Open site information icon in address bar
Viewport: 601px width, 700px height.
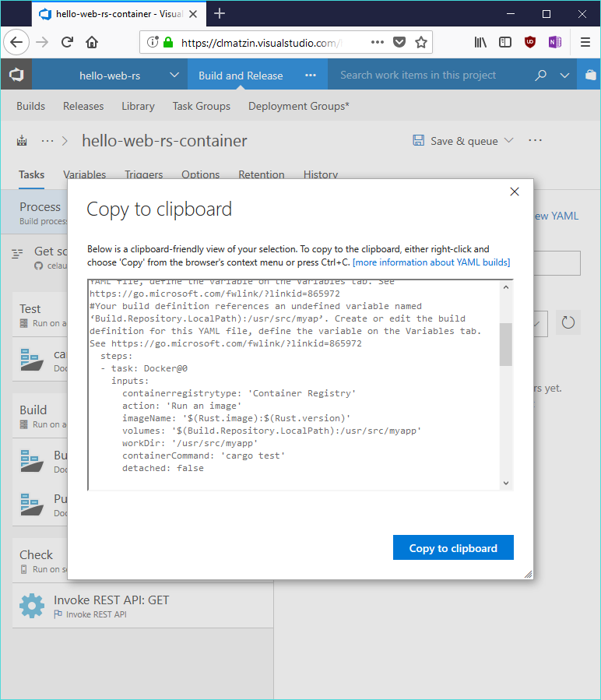click(153, 42)
